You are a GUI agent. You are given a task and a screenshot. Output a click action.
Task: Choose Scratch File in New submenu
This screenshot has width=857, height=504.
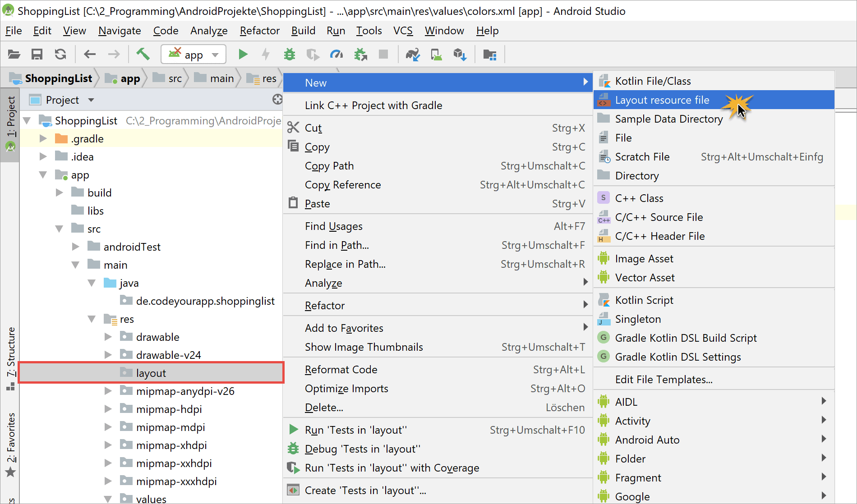[714, 157]
